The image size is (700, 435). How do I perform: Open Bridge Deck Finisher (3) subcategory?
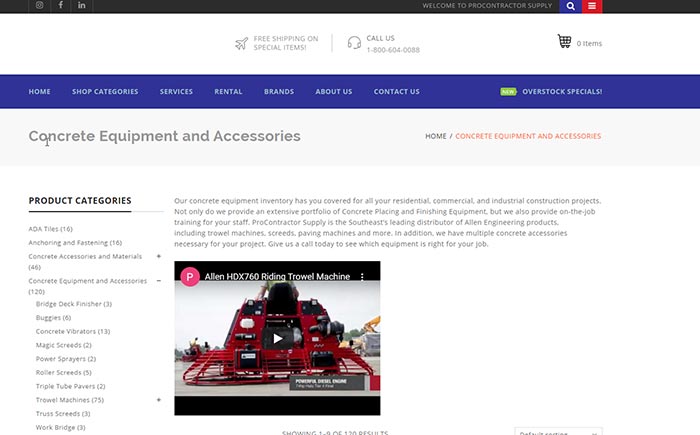point(74,304)
